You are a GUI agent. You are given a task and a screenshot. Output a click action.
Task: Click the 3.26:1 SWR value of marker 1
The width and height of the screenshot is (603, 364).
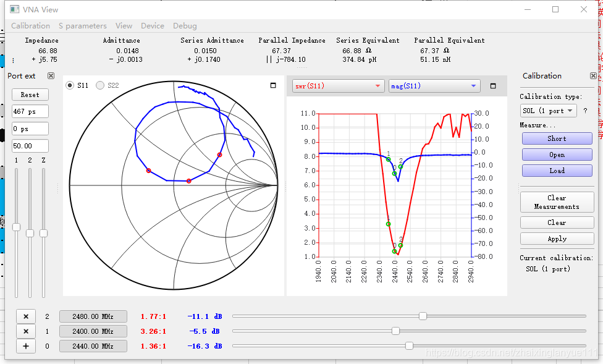tap(153, 331)
